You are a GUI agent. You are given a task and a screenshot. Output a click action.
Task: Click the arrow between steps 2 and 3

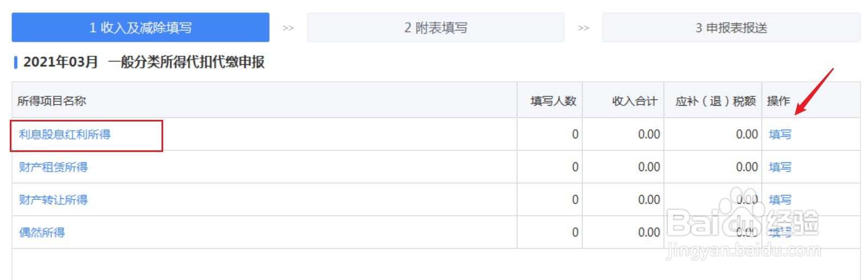point(583,28)
